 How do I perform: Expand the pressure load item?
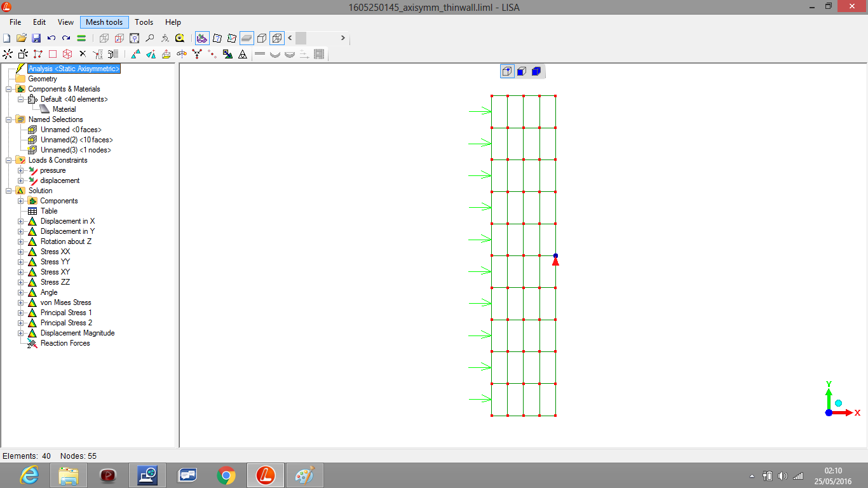pos(21,170)
